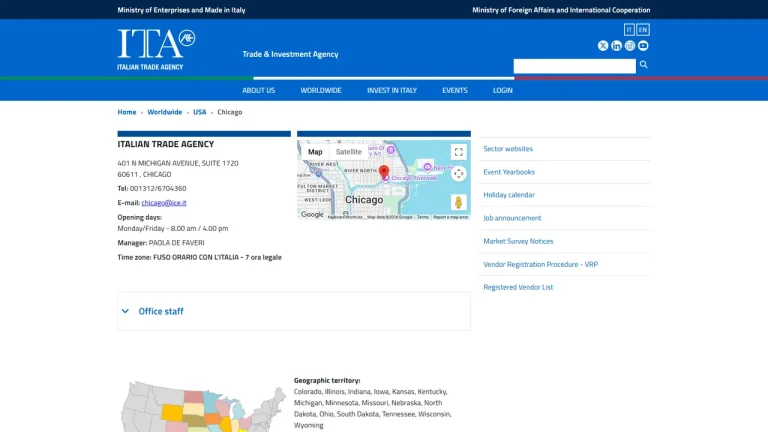This screenshot has width=768, height=432.
Task: Click the Navy Pier marker on map
Action: [428, 167]
